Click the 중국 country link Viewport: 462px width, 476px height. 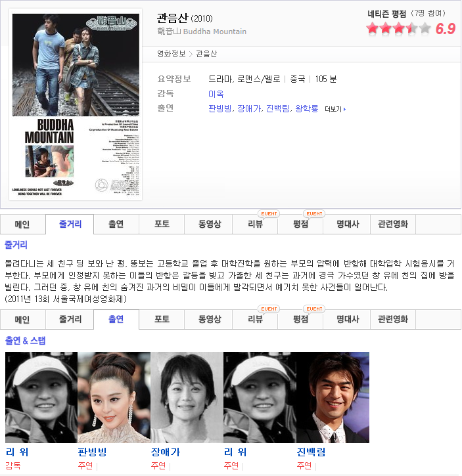pyautogui.click(x=298, y=79)
